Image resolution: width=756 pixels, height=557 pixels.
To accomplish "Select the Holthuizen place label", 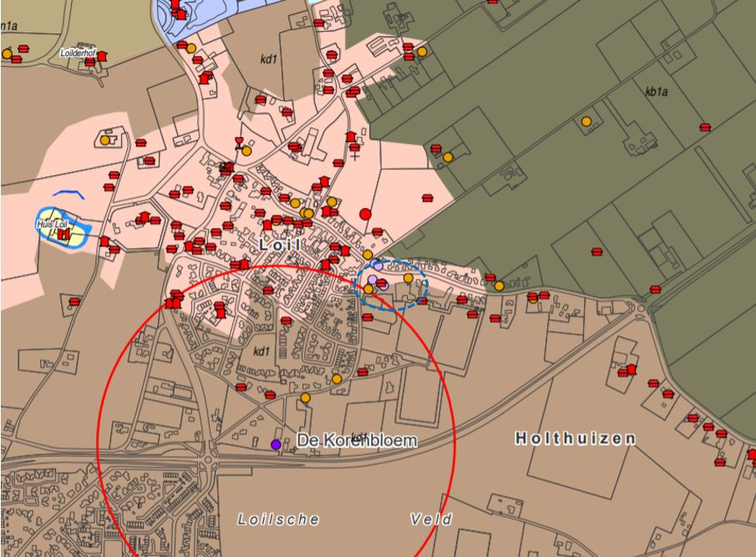I will coord(575,438).
